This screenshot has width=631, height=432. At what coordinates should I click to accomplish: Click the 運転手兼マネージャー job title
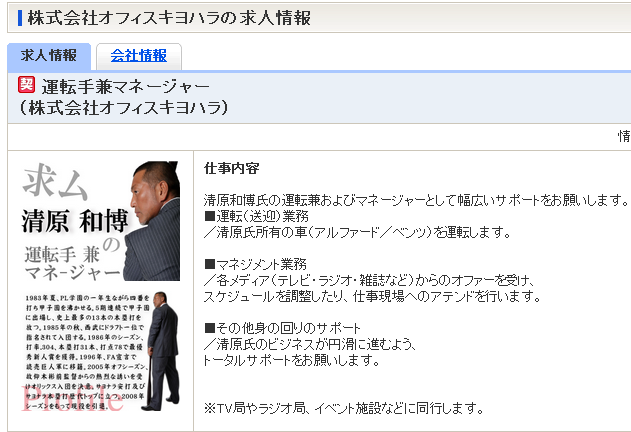pyautogui.click(x=126, y=87)
